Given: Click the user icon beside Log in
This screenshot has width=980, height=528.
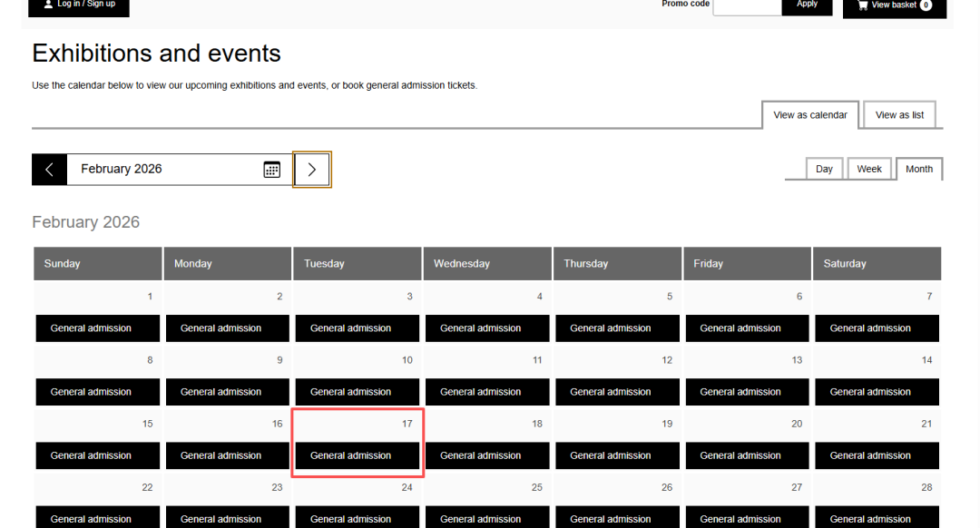Looking at the screenshot, I should coord(48,5).
